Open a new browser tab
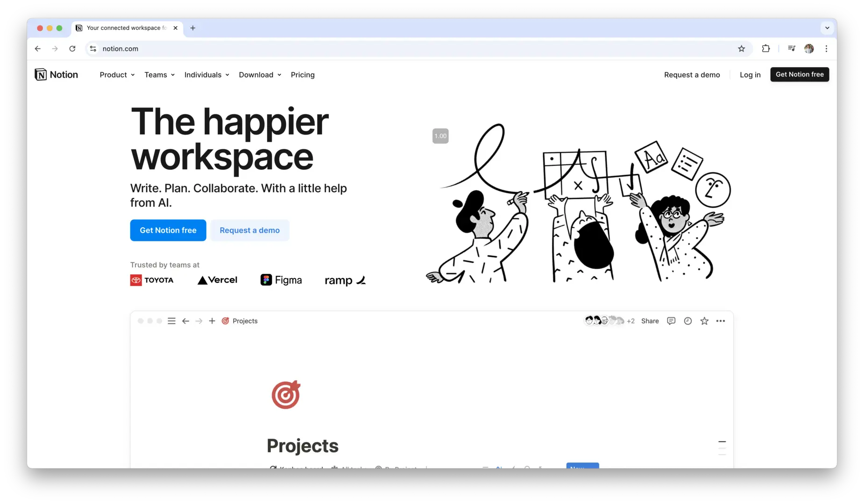Screen dimensions: 864x504 [x=193, y=28]
